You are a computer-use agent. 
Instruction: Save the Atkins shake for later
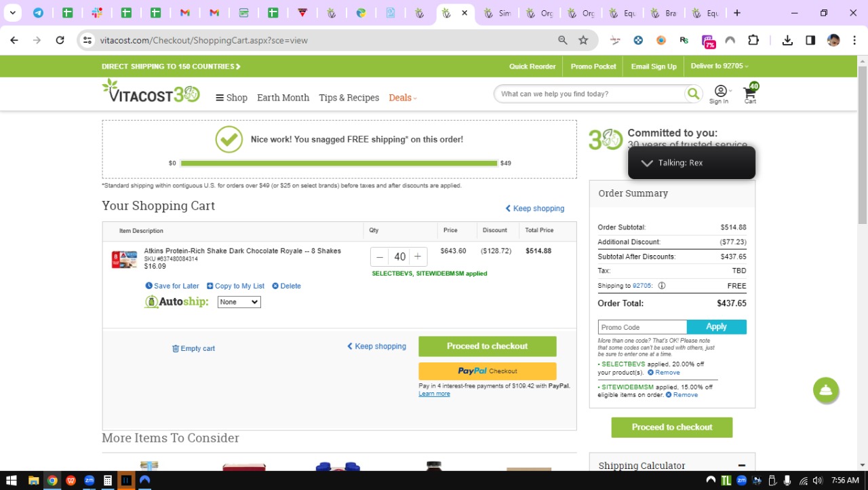[x=172, y=286]
